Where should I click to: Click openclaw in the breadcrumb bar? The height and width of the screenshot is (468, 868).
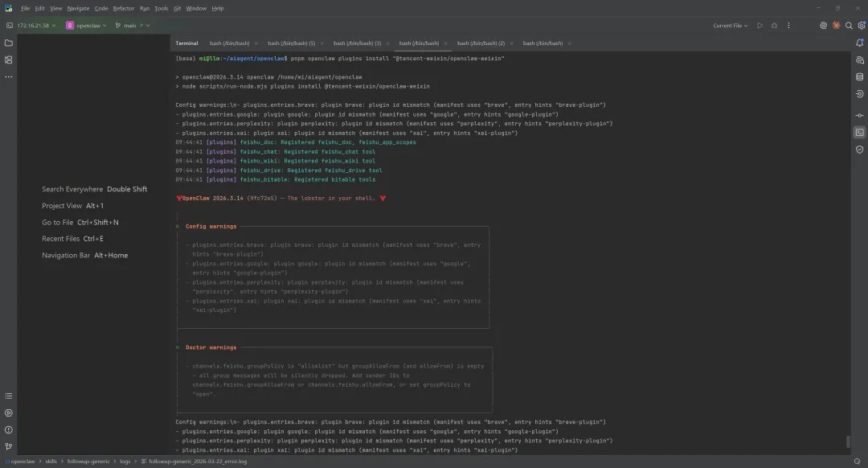tap(21, 462)
